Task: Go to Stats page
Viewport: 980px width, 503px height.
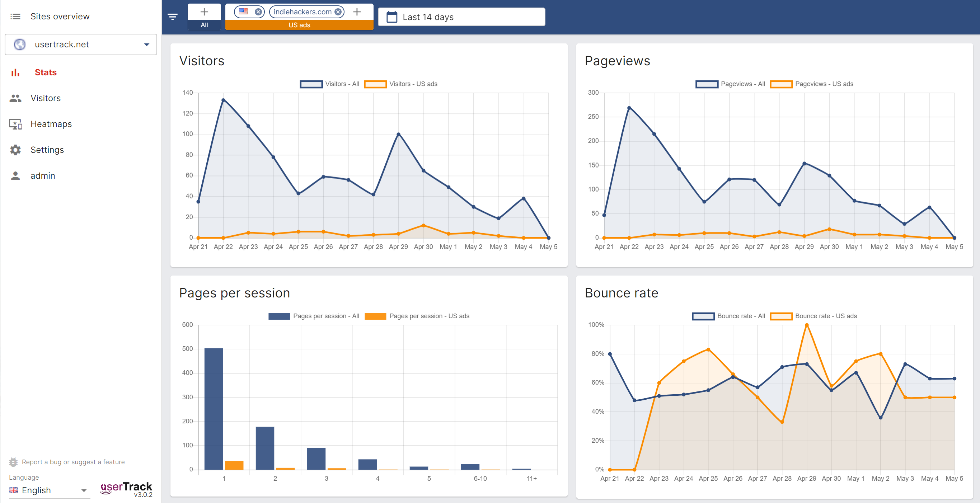Action: tap(46, 72)
